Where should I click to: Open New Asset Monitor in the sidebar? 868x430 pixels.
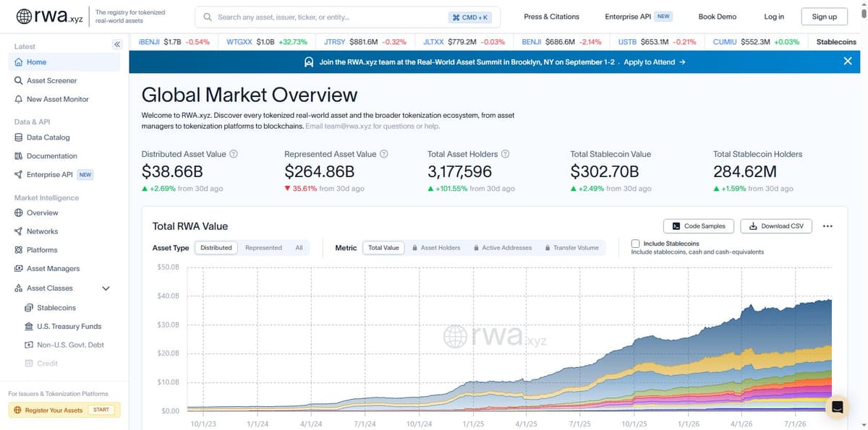[x=64, y=99]
